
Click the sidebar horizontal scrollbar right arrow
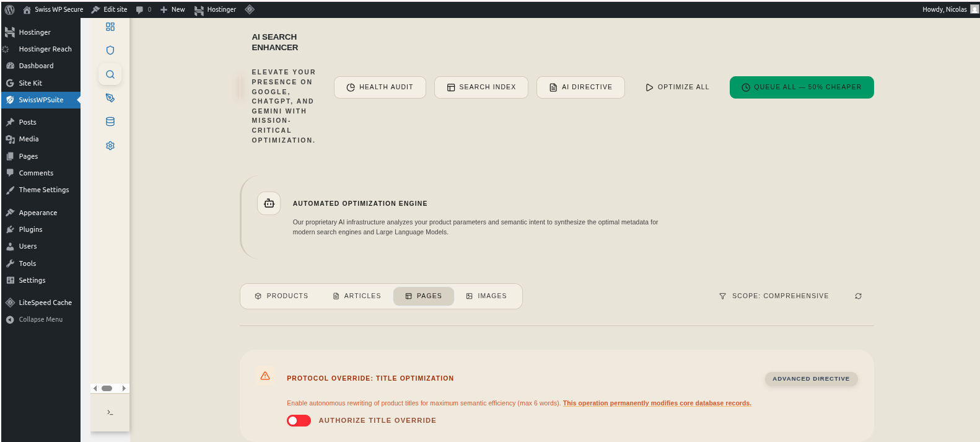point(124,389)
